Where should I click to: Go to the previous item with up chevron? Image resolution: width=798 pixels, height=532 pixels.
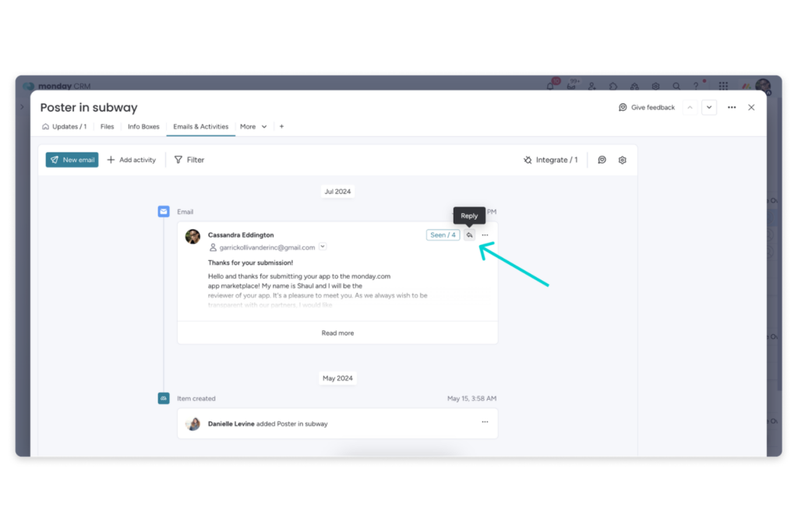click(690, 107)
